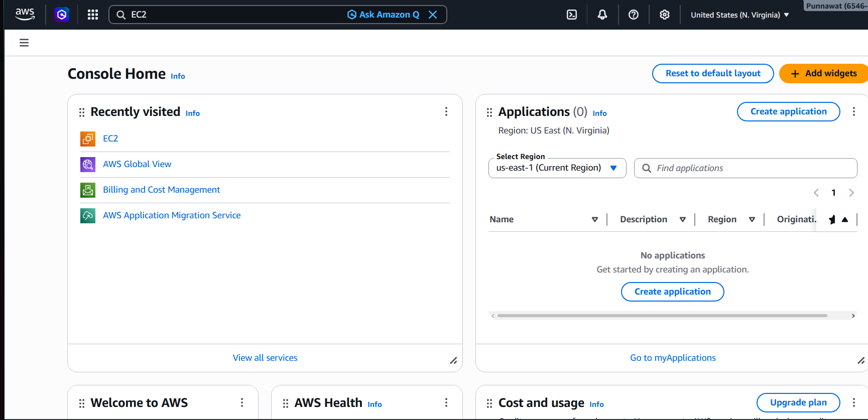Click the applications table horizontal scrollbar
This screenshot has height=420, width=868.
tap(662, 316)
